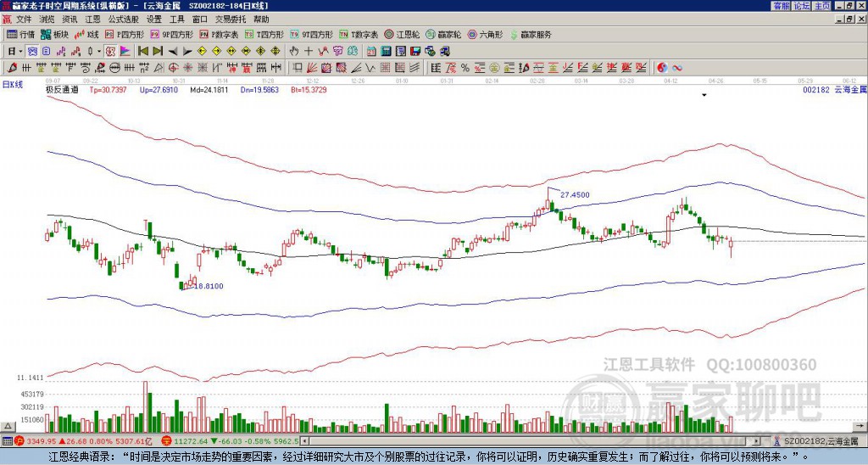This screenshot has height=465, width=868.
Task: Click the 27.4500 high price label
Action: (575, 195)
